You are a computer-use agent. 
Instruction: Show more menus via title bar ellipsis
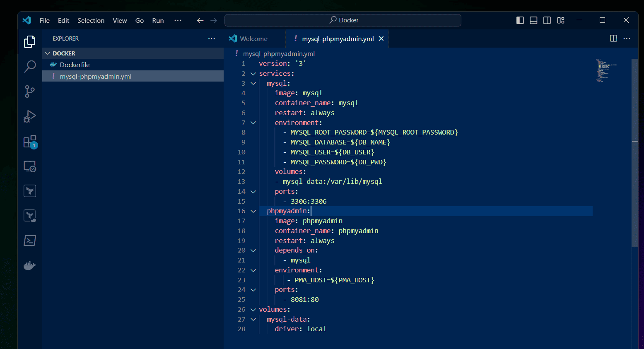pyautogui.click(x=178, y=20)
